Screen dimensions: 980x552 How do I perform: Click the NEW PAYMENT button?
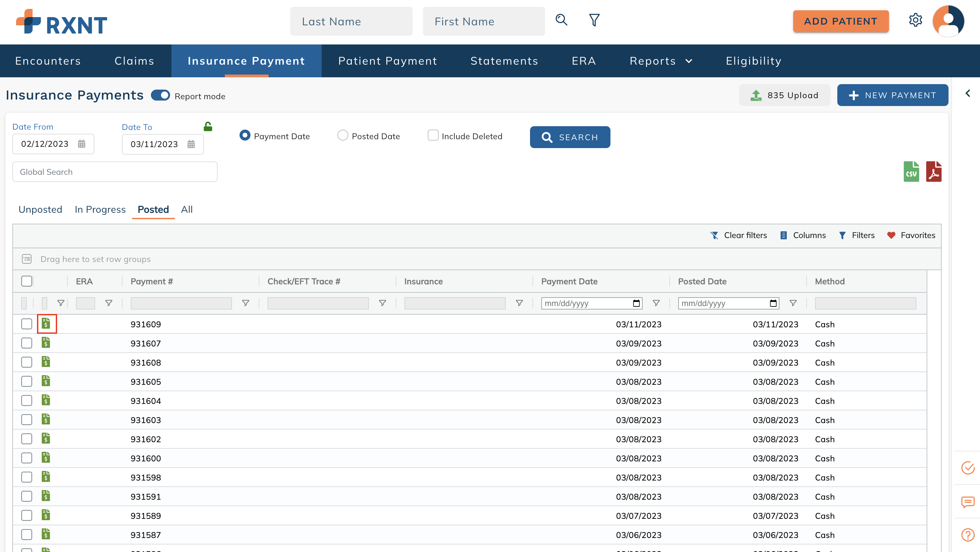tap(892, 95)
